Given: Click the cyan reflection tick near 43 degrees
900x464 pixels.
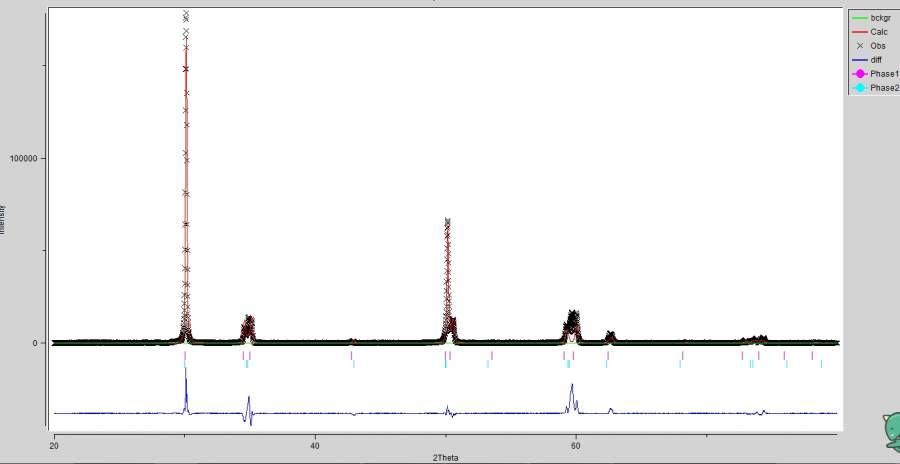Looking at the screenshot, I should [x=354, y=364].
